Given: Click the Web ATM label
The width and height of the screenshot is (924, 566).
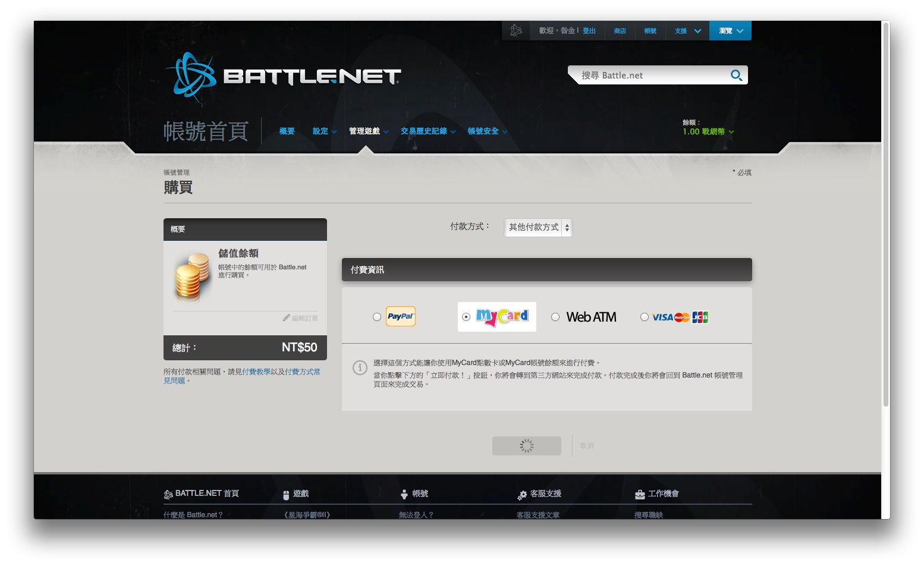Looking at the screenshot, I should pos(591,317).
